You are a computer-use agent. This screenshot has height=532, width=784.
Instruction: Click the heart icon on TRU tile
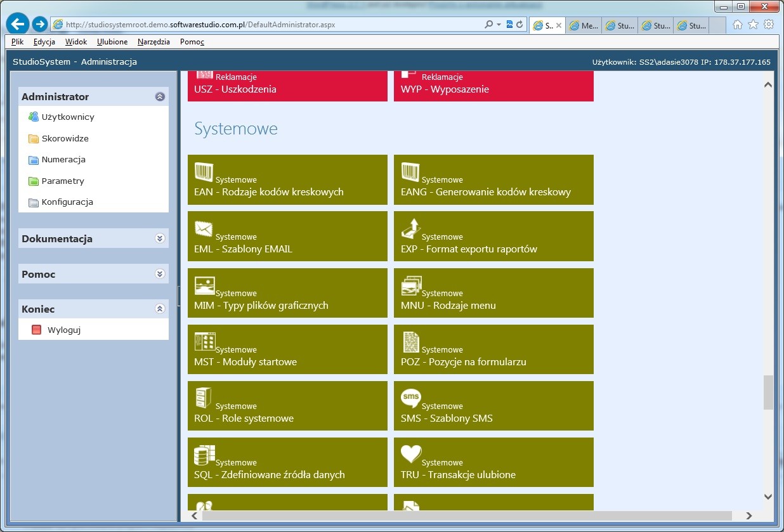[x=411, y=454]
